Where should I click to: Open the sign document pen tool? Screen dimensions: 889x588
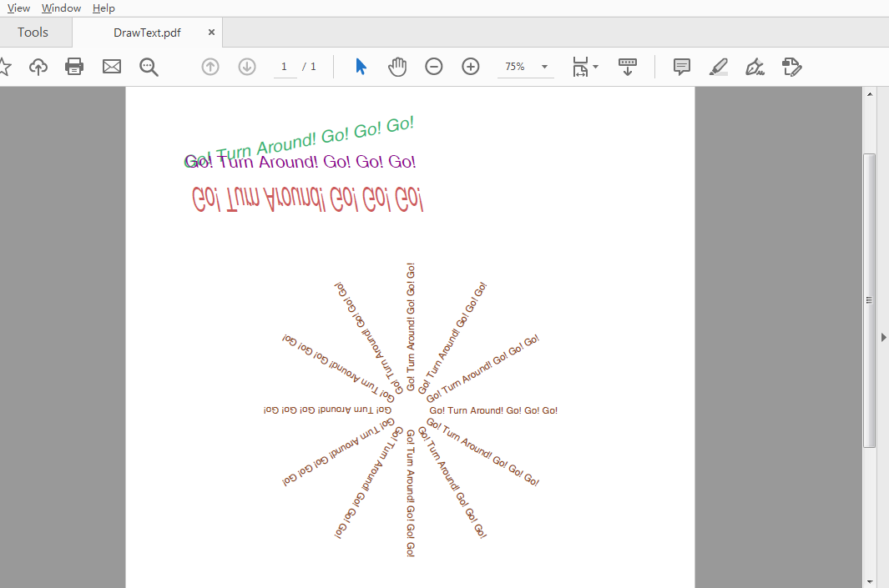tap(755, 67)
